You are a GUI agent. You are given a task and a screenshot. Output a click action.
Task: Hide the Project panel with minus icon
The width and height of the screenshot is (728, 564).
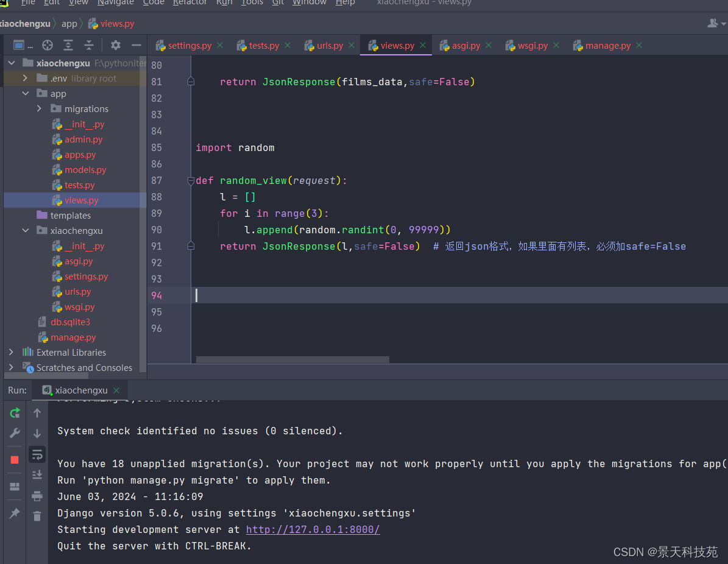(136, 45)
